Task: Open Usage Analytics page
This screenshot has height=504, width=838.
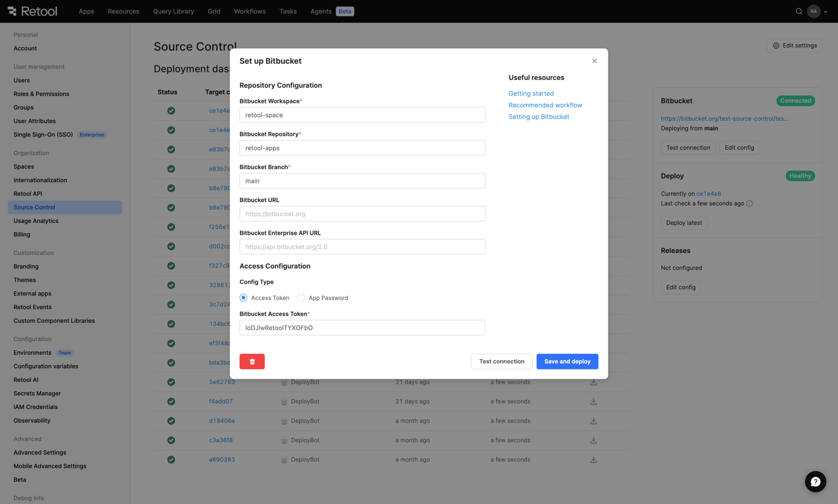Action: tap(36, 221)
